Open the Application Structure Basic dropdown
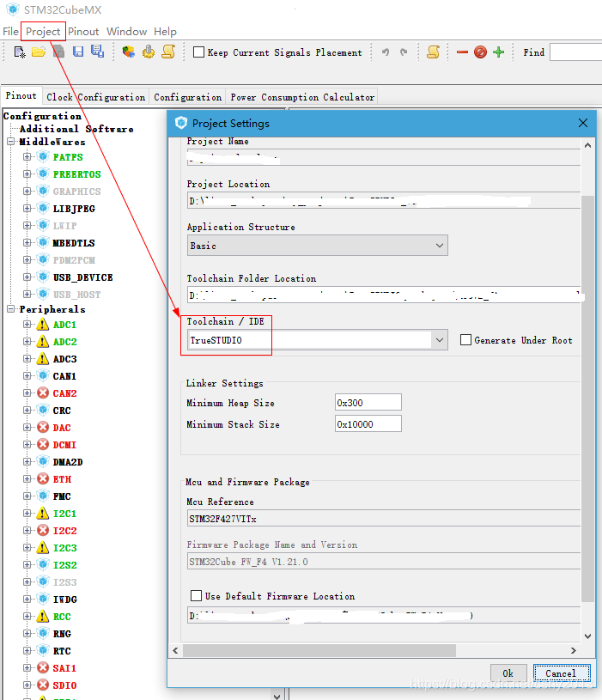The height and width of the screenshot is (700, 602). [x=317, y=246]
